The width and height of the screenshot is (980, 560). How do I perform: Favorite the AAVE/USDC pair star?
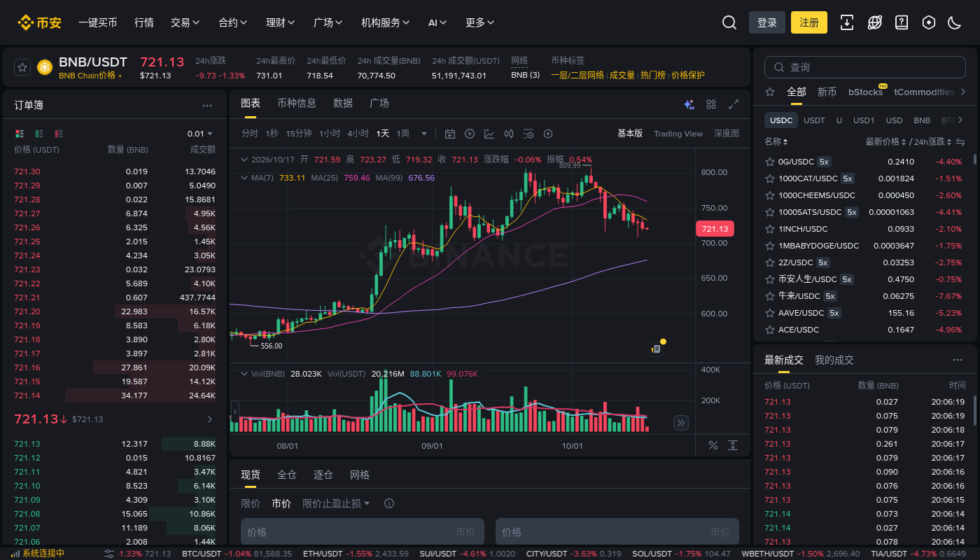pyautogui.click(x=770, y=313)
